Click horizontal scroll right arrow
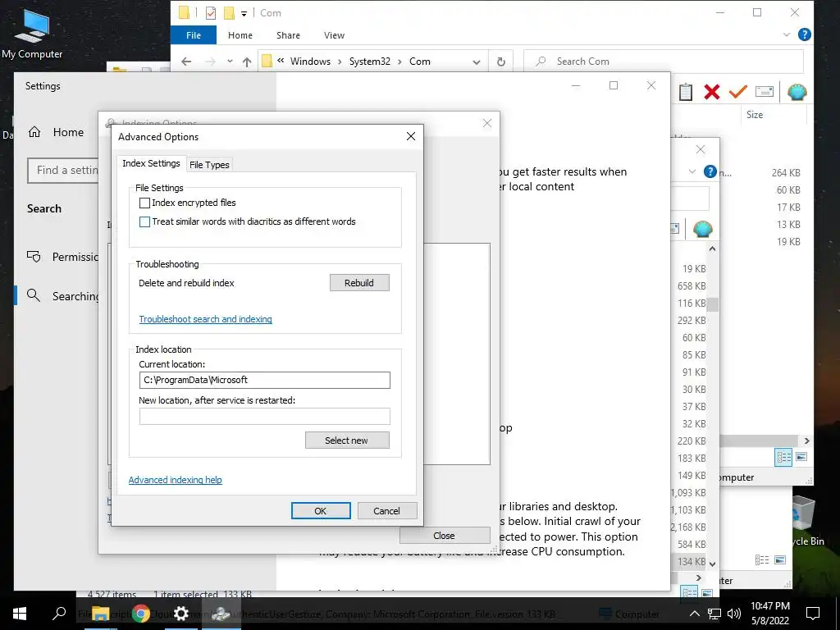 (x=807, y=441)
